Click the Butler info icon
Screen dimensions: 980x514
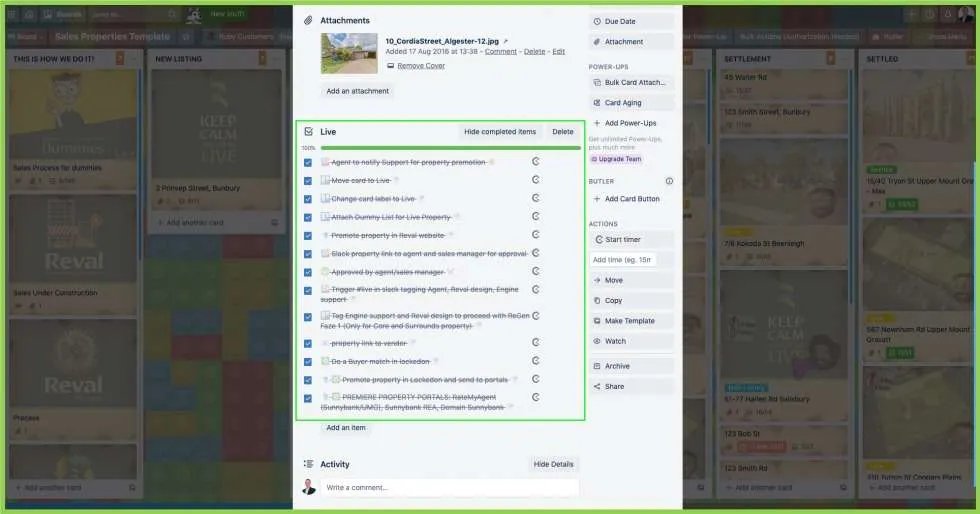click(669, 181)
